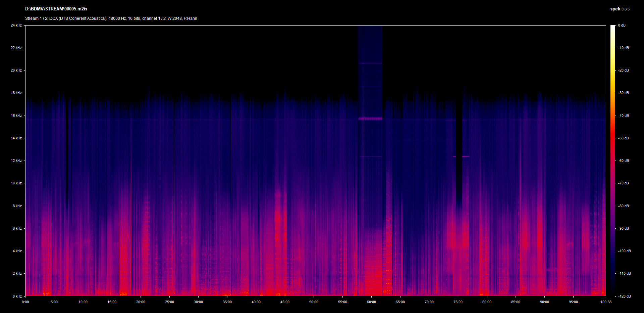Click the 10 kHz frequency axis label
644x313 pixels.
point(16,183)
